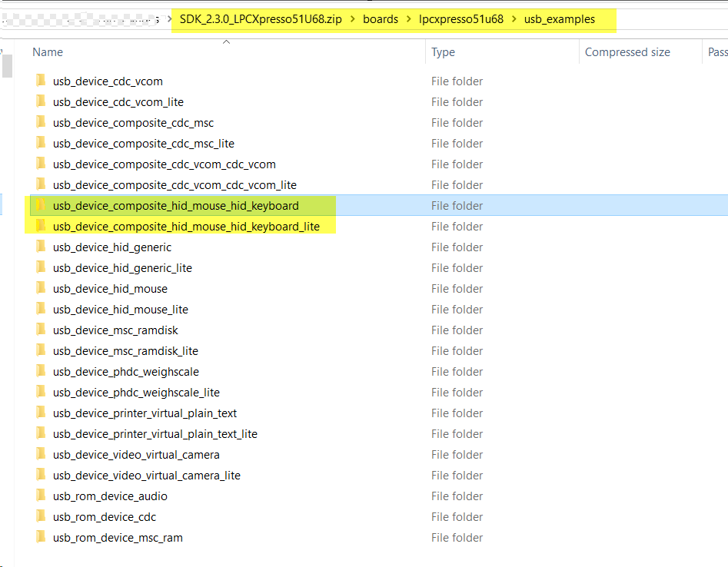The image size is (728, 567).
Task: Click folder icon for usb_device_phdc_weighscale
Action: [x=41, y=371]
